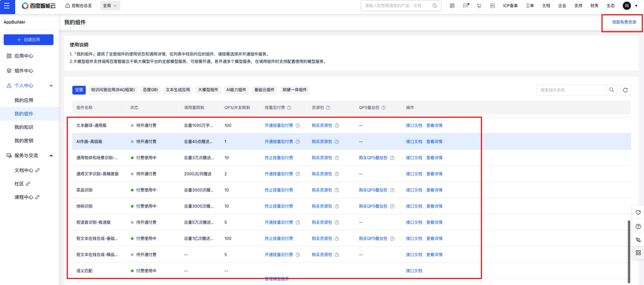This screenshot has height=285, width=644.
Task: Select the 大模型组件 tab
Action: [x=208, y=90]
